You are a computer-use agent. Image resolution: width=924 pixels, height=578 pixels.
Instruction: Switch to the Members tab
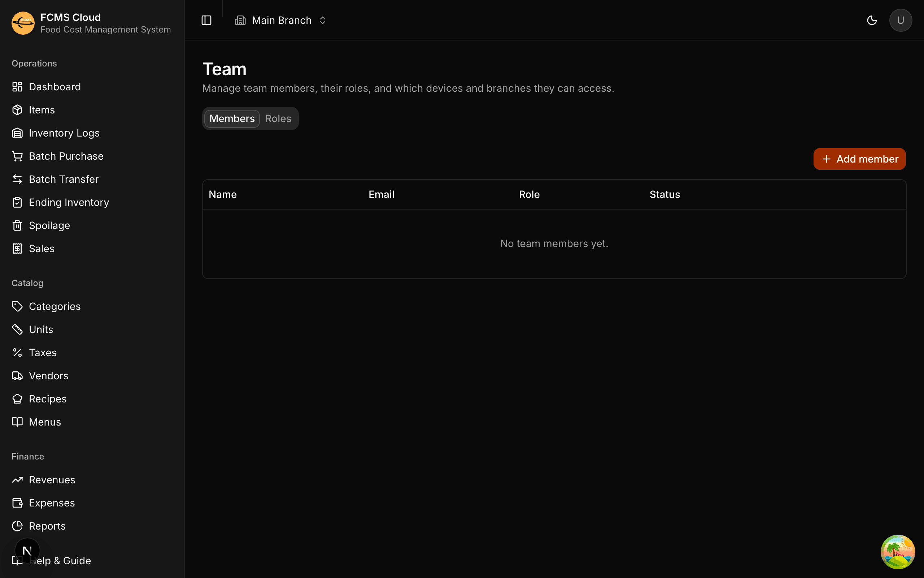[x=232, y=118]
